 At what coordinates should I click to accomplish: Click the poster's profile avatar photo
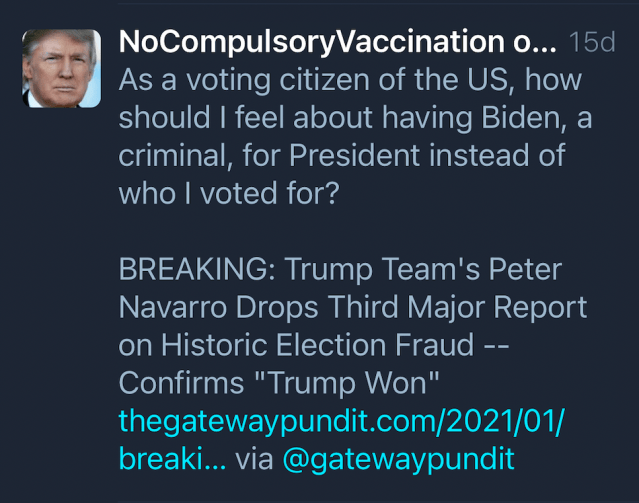click(x=61, y=68)
